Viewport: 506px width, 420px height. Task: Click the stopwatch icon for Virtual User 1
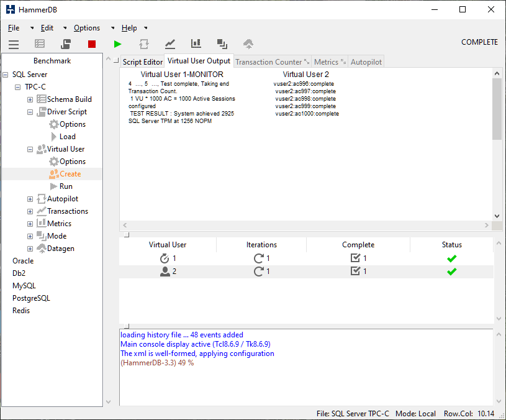coord(165,258)
